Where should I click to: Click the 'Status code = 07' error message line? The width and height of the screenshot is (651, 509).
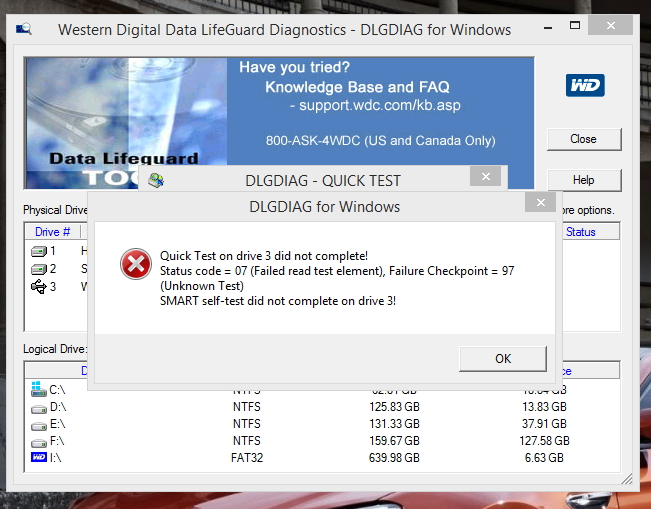point(337,271)
